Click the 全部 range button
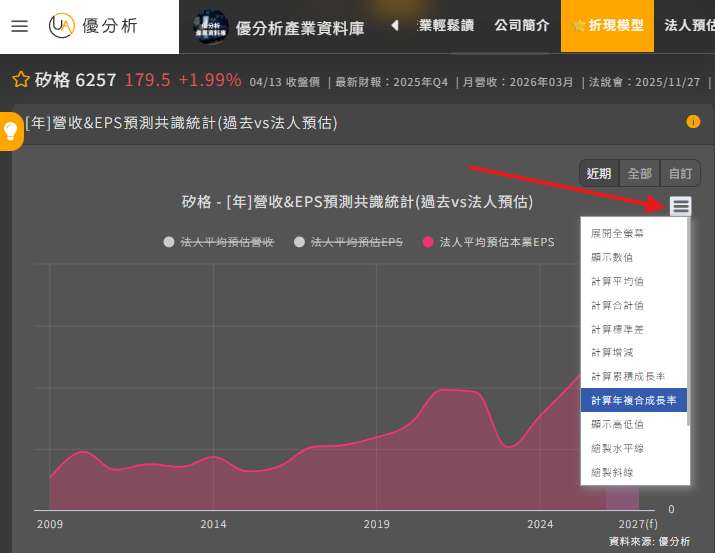 pyautogui.click(x=639, y=173)
